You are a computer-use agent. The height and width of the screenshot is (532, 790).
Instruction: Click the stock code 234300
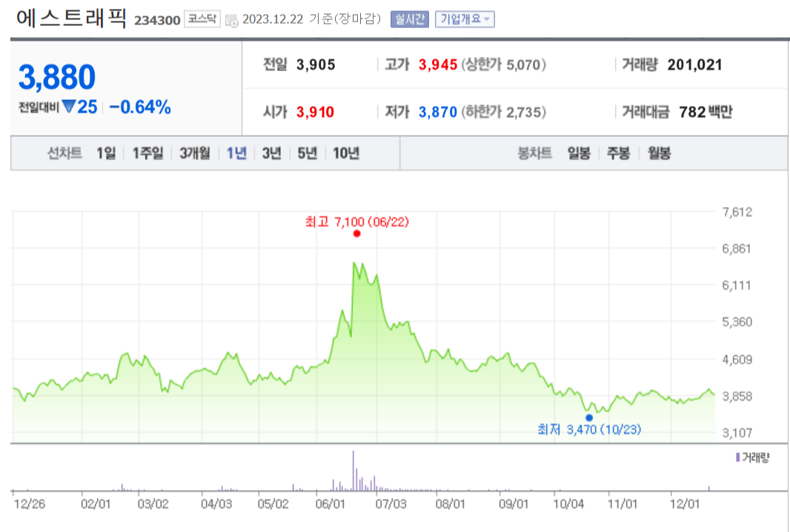click(x=157, y=21)
